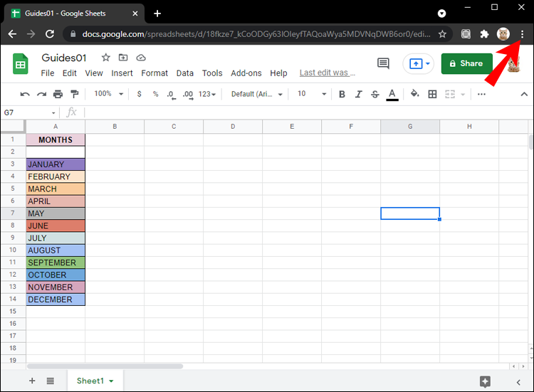Open the comment history icon

pyautogui.click(x=384, y=63)
